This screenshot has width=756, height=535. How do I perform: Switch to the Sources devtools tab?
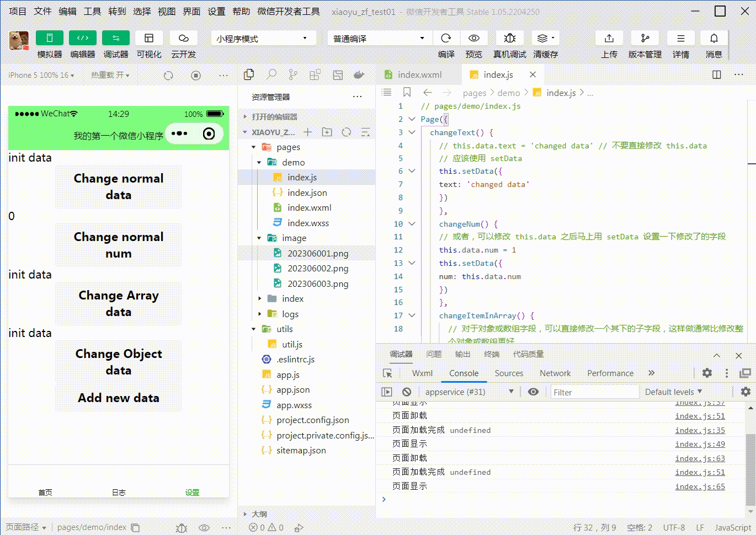[x=509, y=373]
